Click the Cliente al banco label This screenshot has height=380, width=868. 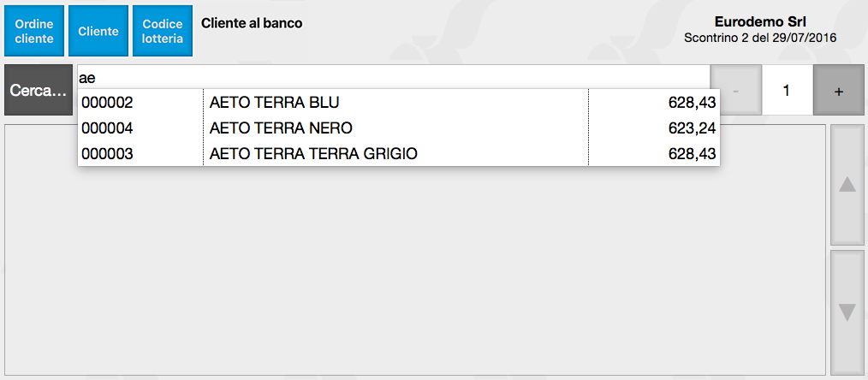click(252, 23)
